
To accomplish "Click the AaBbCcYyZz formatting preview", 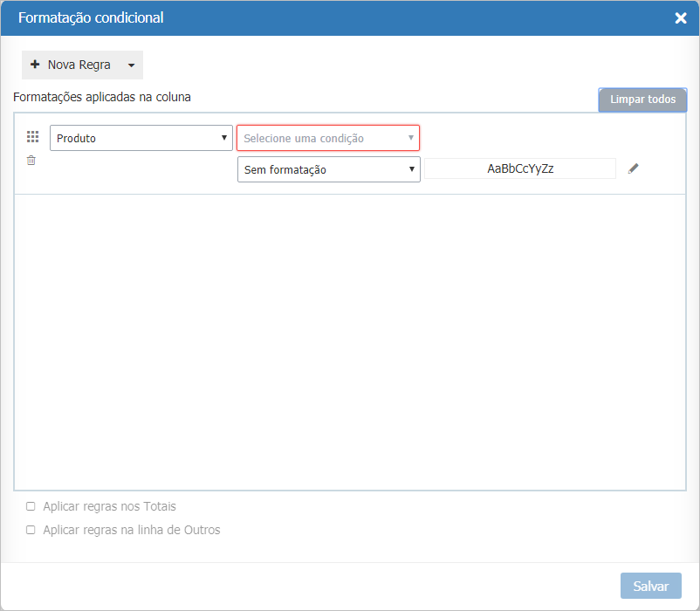I will point(519,168).
